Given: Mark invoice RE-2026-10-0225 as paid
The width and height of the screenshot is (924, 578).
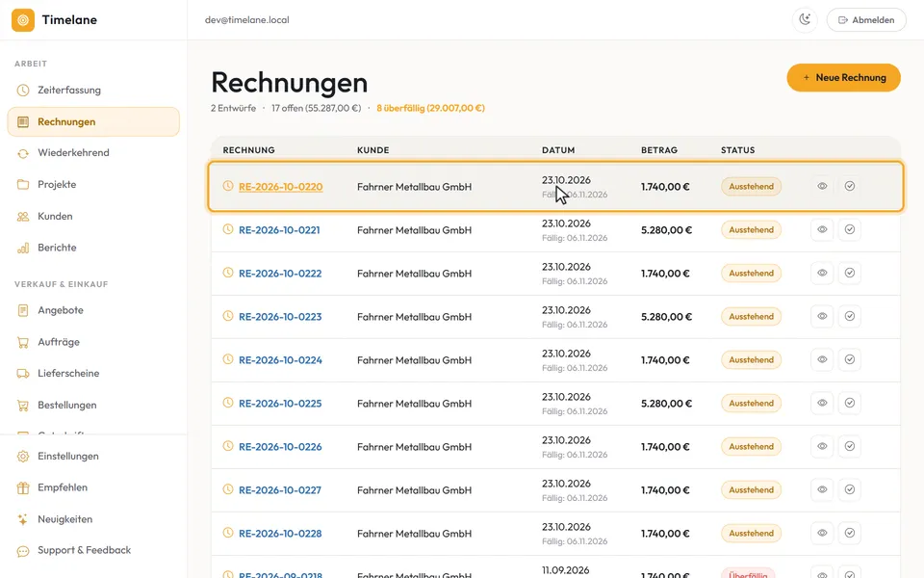Looking at the screenshot, I should [850, 403].
